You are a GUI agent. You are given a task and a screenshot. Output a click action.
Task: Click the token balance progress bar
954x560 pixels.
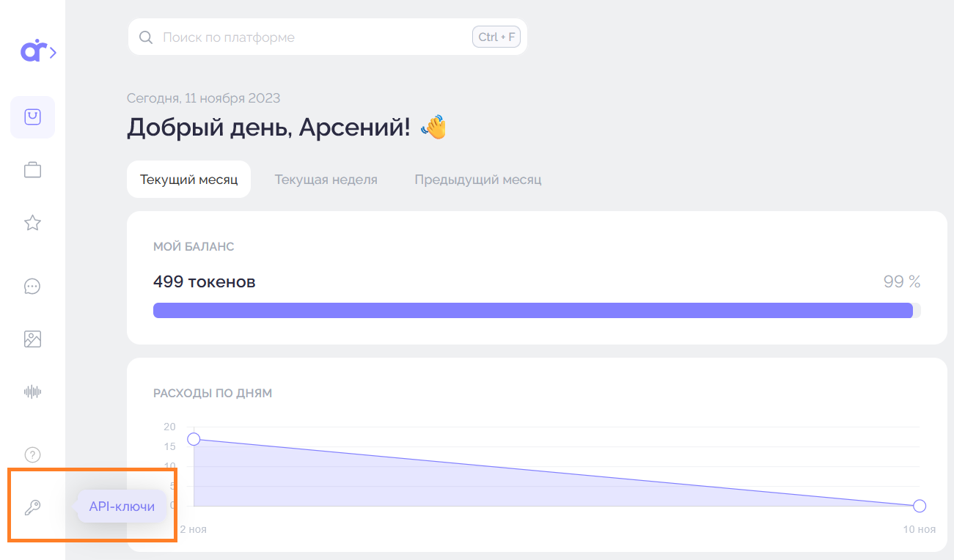coord(537,310)
